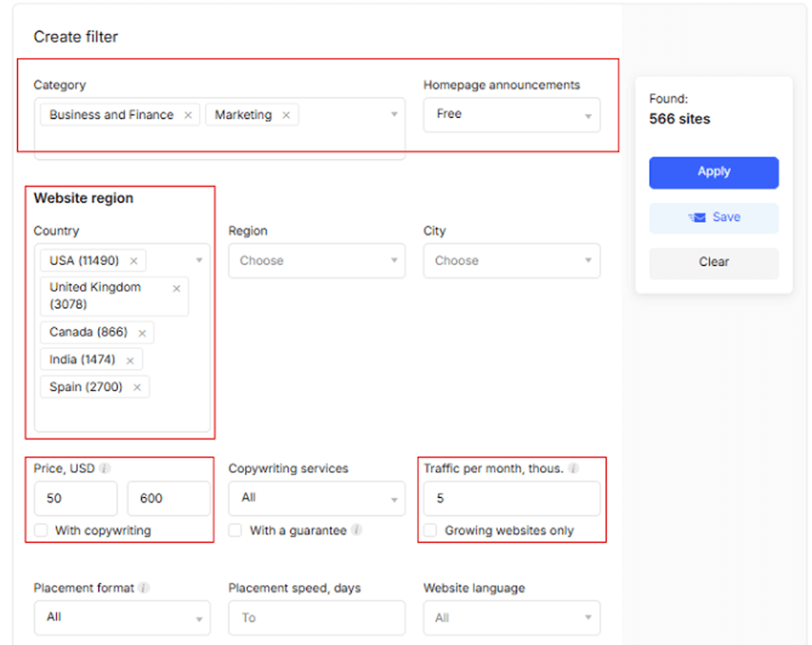Show info tooltip for Price, USD
The width and height of the screenshot is (812, 645).
tap(105, 469)
